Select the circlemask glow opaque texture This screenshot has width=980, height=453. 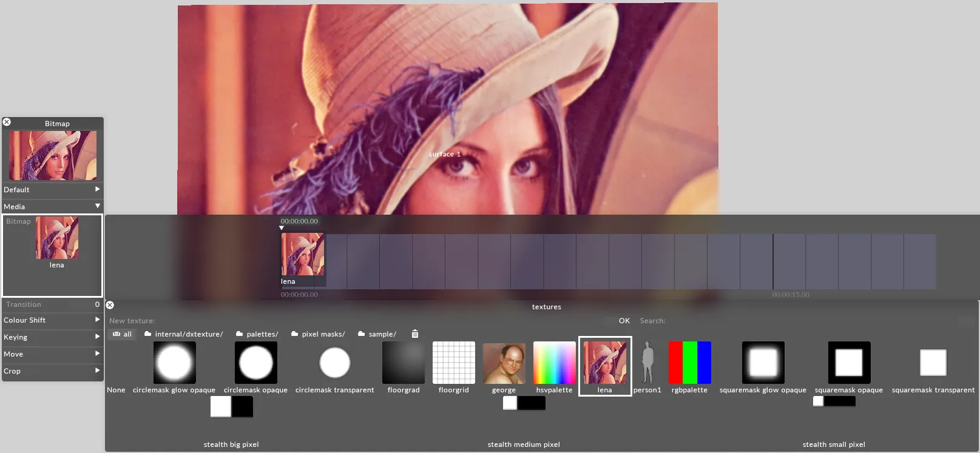pyautogui.click(x=174, y=363)
